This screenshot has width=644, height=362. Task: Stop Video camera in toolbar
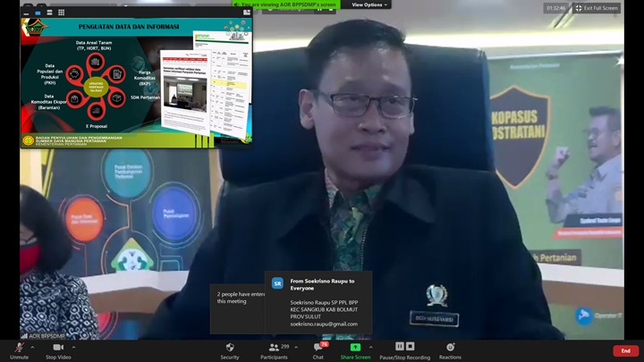(57, 348)
